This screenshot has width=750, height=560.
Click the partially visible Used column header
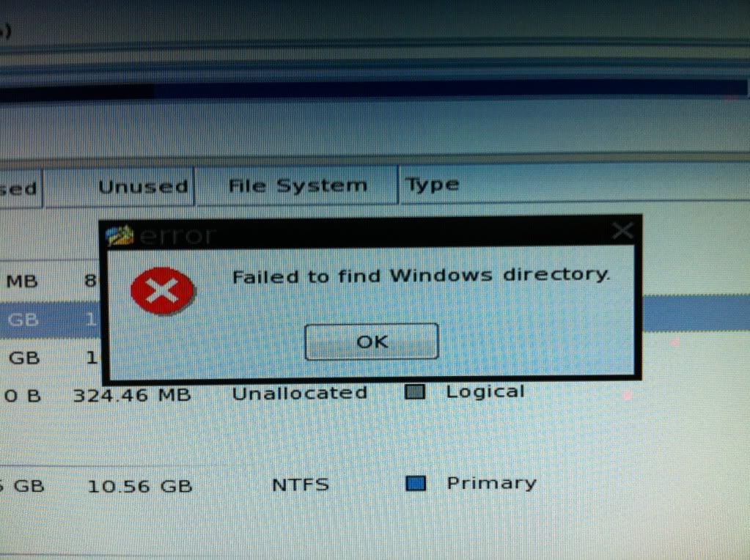click(21, 188)
